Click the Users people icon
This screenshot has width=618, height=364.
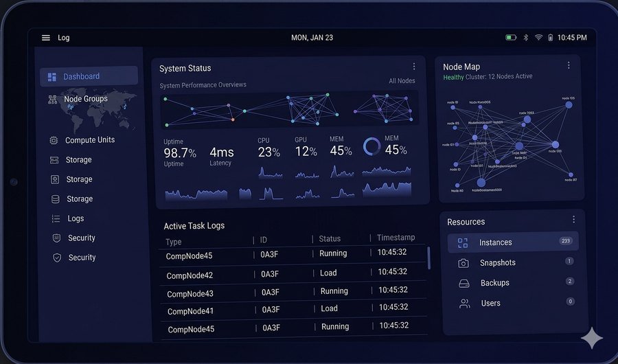click(x=465, y=304)
